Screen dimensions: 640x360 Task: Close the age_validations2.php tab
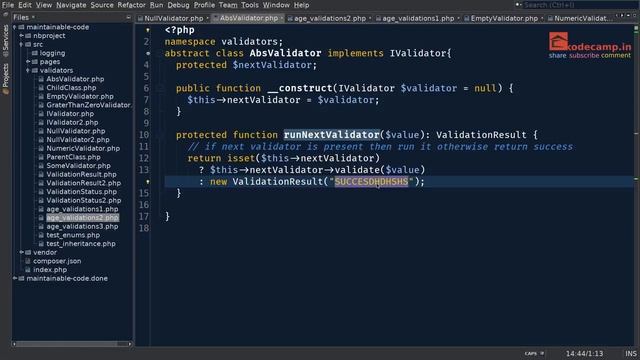pos(370,18)
